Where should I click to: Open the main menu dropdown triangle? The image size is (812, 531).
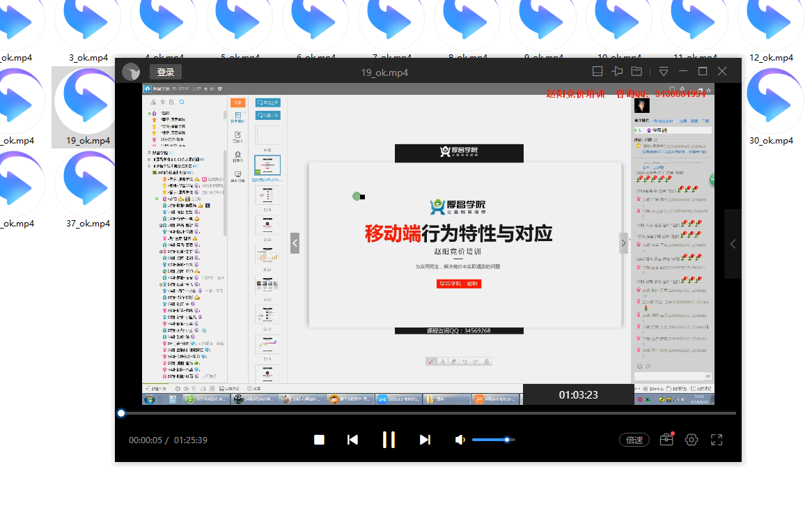coord(664,72)
